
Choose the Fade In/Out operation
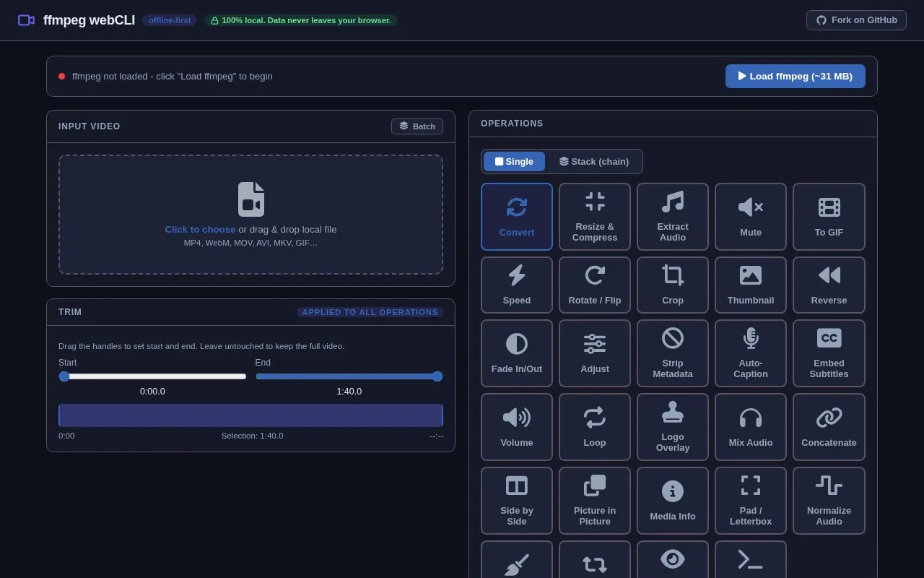pos(517,353)
